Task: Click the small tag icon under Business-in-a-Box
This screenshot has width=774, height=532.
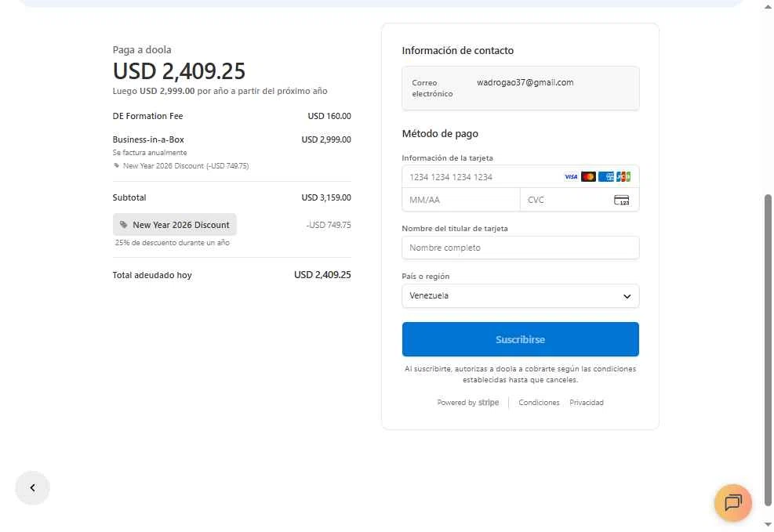Action: [117, 165]
